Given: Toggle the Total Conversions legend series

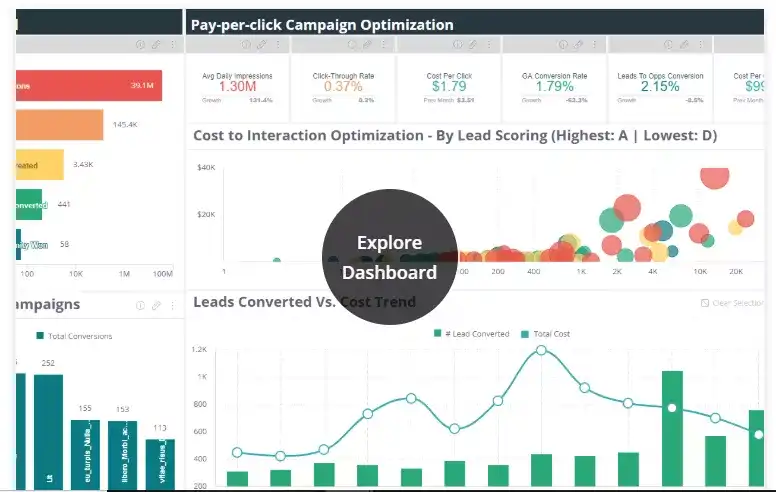Looking at the screenshot, I should [x=74, y=336].
